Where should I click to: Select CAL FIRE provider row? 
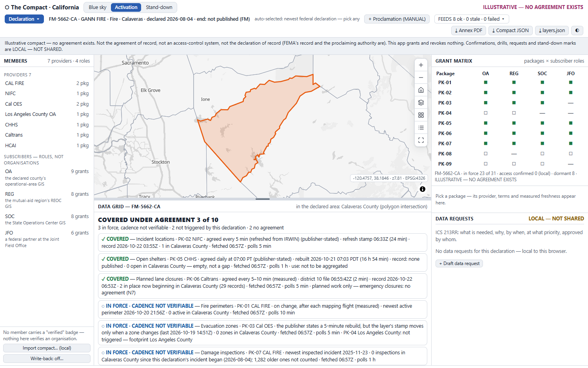(47, 83)
